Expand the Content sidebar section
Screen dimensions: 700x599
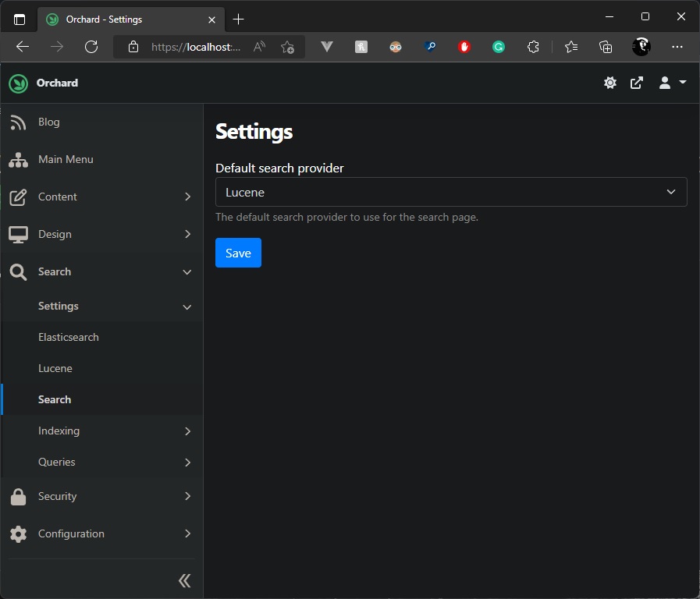point(101,197)
